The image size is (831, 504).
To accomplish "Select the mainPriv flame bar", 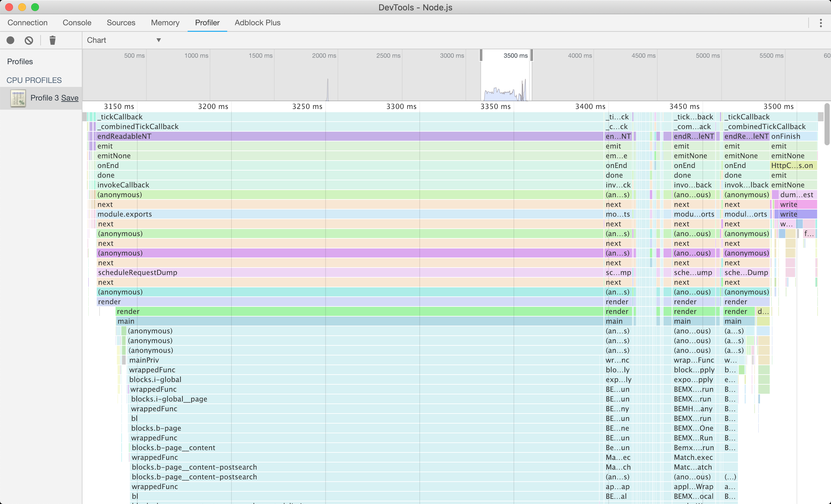I will coord(366,360).
